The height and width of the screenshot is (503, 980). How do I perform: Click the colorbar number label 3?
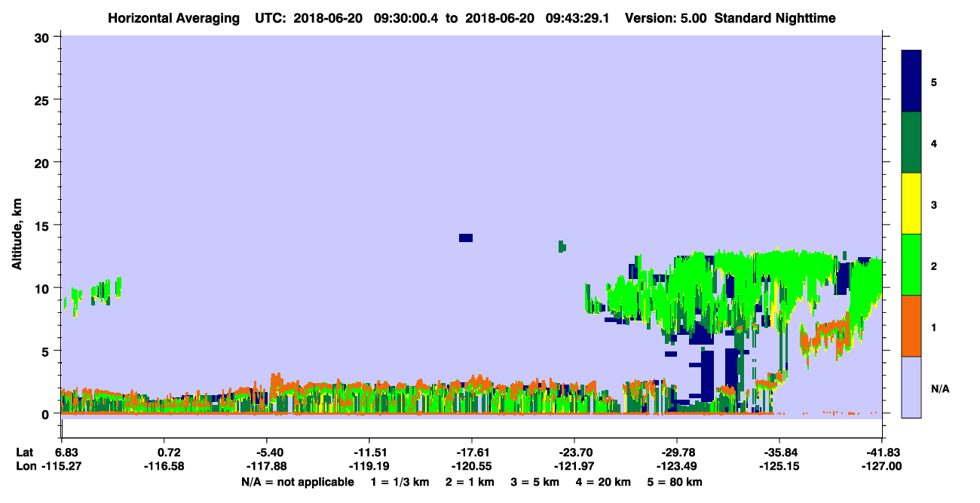[934, 204]
